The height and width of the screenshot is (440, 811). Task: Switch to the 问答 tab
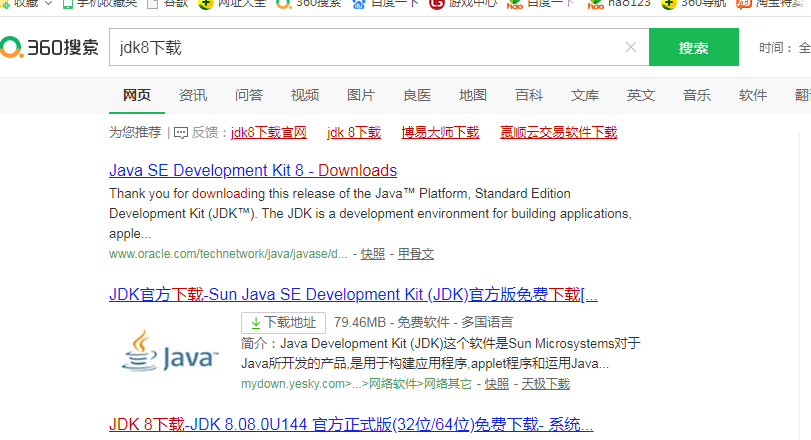pos(249,95)
